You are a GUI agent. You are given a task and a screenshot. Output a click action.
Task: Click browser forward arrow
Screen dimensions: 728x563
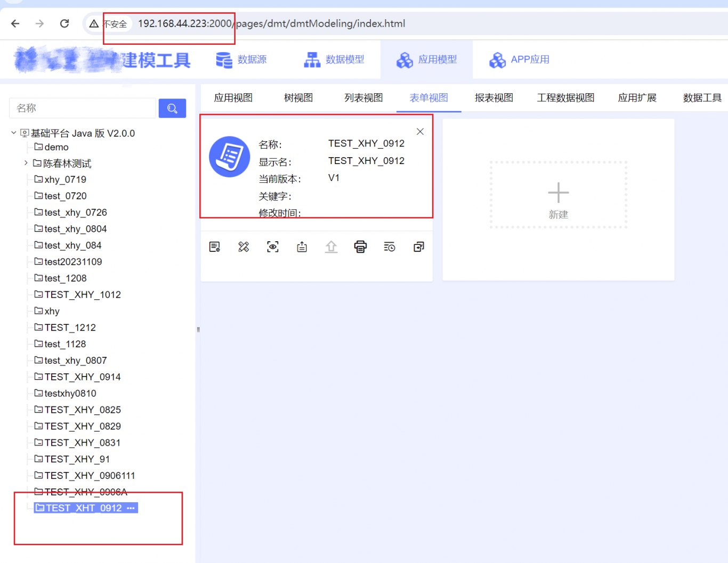point(39,23)
